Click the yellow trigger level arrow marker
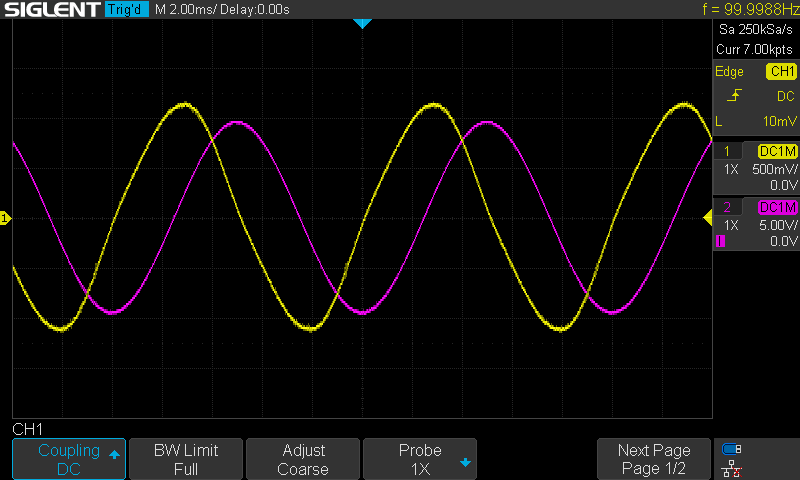The image size is (800, 480). pos(708,218)
